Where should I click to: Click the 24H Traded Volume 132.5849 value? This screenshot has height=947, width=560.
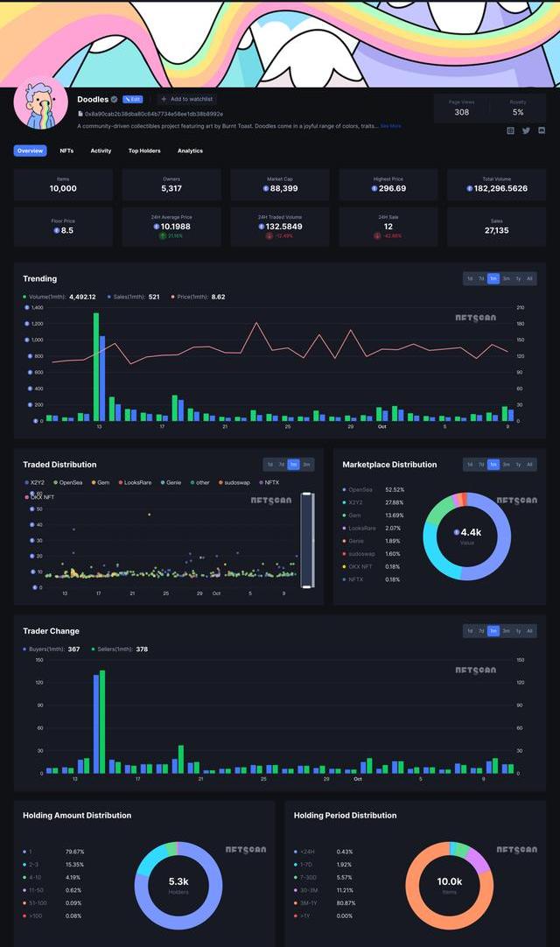coord(280,227)
